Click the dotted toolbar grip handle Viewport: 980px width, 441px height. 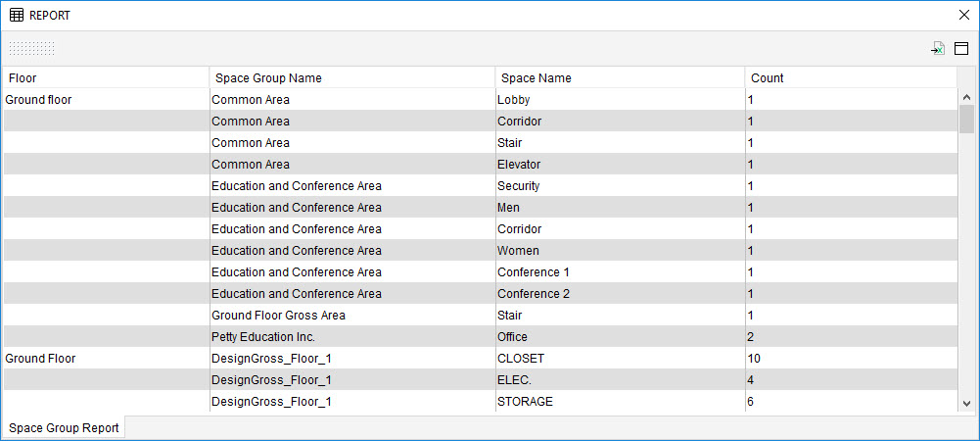[x=31, y=49]
